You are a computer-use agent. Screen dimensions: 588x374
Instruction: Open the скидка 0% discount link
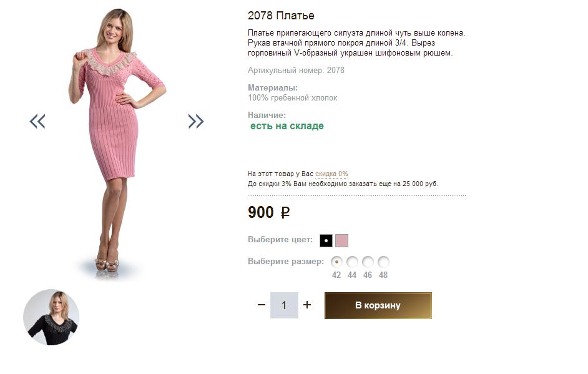coord(331,174)
